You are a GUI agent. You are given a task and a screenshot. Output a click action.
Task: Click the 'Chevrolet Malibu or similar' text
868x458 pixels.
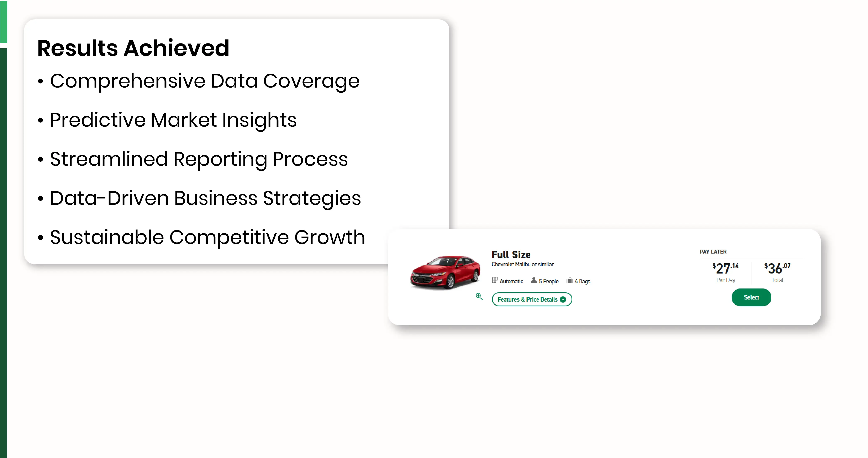point(522,264)
